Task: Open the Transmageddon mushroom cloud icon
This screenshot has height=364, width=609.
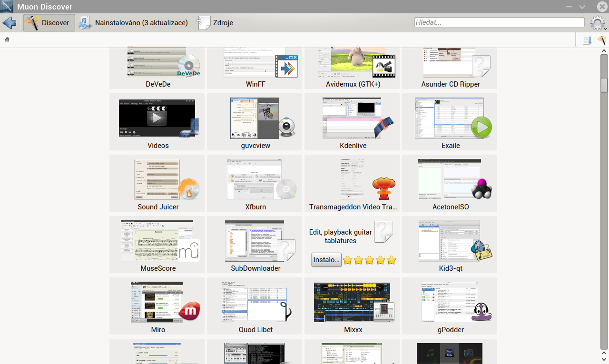Action: [x=384, y=189]
